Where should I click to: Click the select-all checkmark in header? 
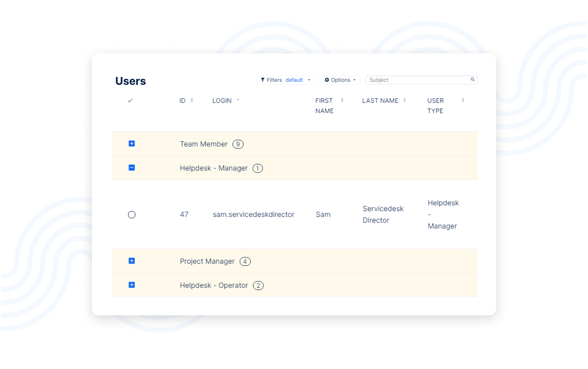130,100
